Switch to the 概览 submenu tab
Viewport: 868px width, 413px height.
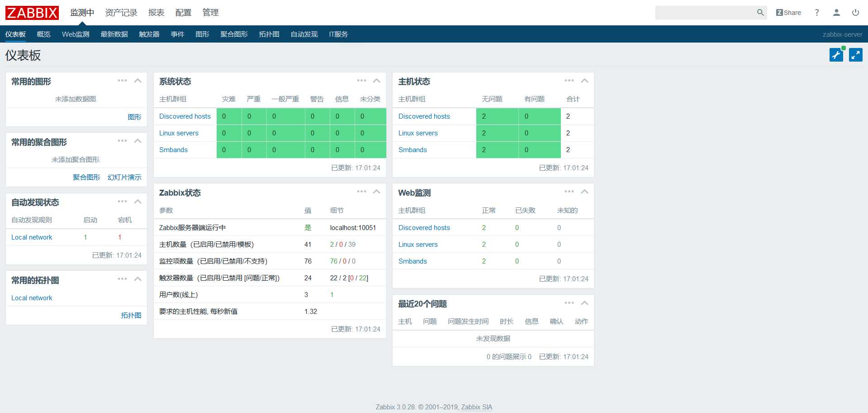pyautogui.click(x=44, y=34)
